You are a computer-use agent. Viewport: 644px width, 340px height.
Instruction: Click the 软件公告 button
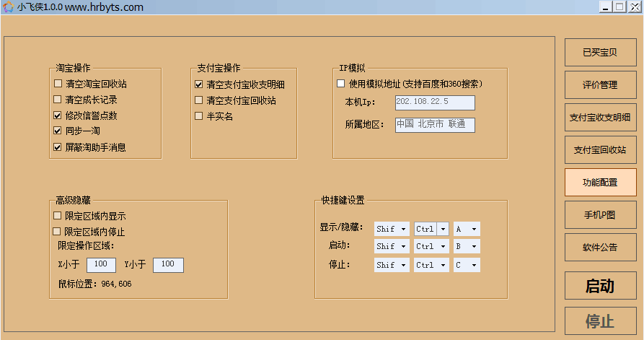click(x=600, y=248)
